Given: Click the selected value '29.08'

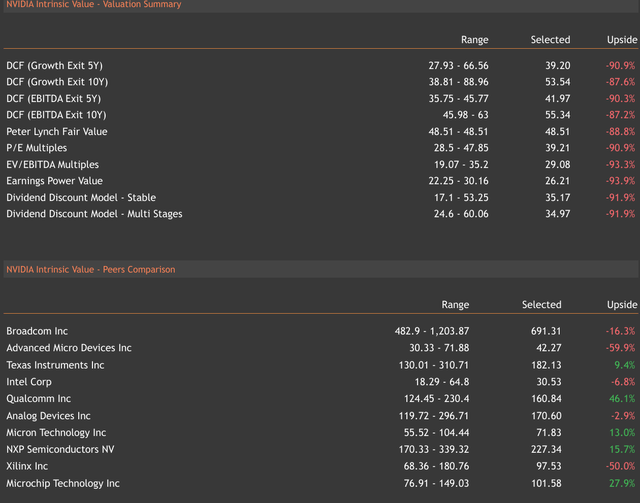Looking at the screenshot, I should click(x=558, y=165).
